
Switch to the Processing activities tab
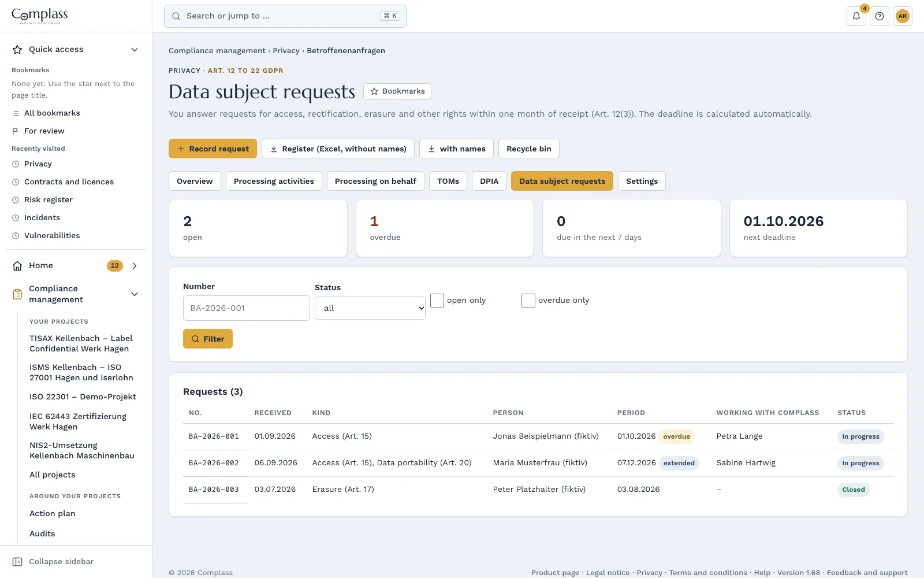(274, 181)
